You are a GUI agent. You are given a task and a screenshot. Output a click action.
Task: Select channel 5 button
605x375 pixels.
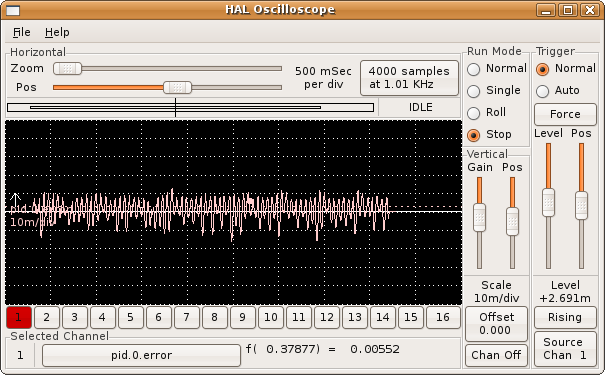tap(130, 318)
